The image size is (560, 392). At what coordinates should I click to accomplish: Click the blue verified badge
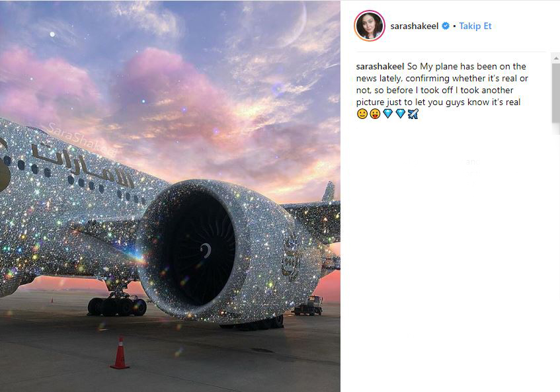446,26
